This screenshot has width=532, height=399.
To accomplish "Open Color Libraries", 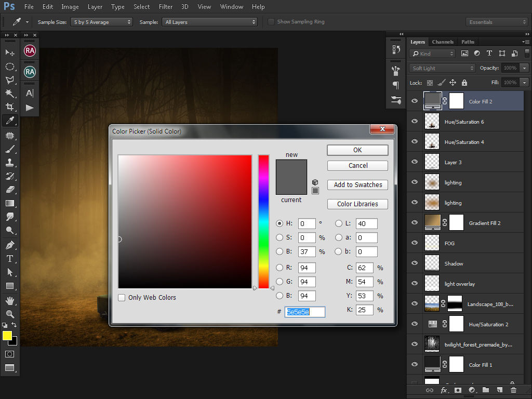I will coord(357,204).
